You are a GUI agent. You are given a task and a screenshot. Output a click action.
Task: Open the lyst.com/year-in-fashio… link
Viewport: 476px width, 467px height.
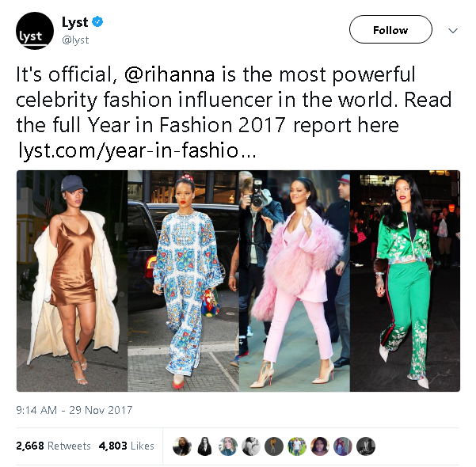[137, 150]
